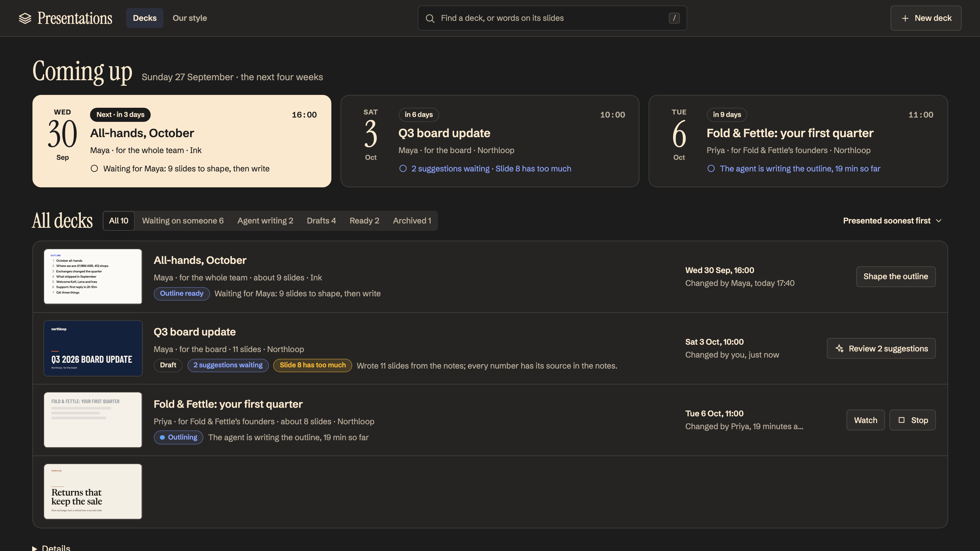Open the highlighted All-hands, October upcoming card
Screen dimensions: 980x551
pos(182,141)
